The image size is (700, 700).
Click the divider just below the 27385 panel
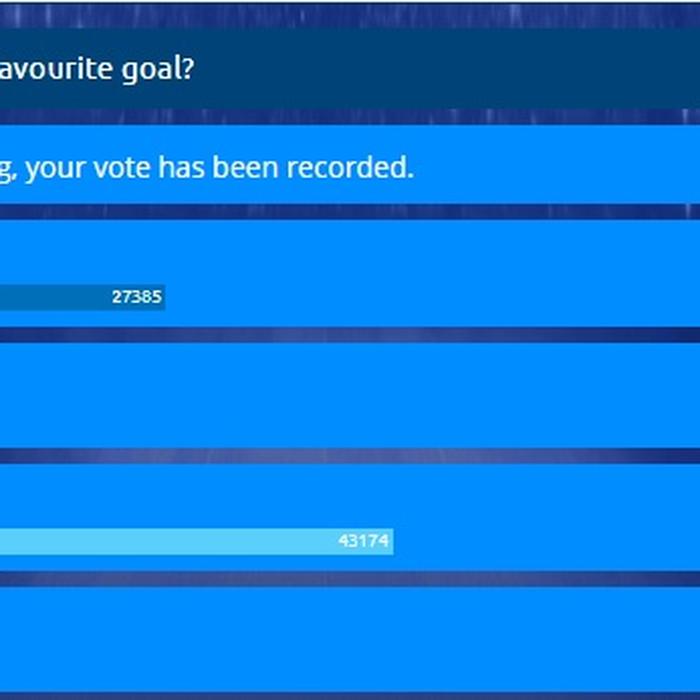(x=350, y=335)
